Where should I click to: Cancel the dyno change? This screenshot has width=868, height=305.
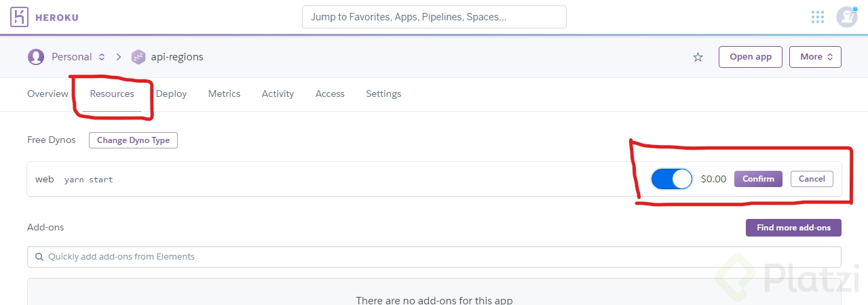(x=812, y=179)
